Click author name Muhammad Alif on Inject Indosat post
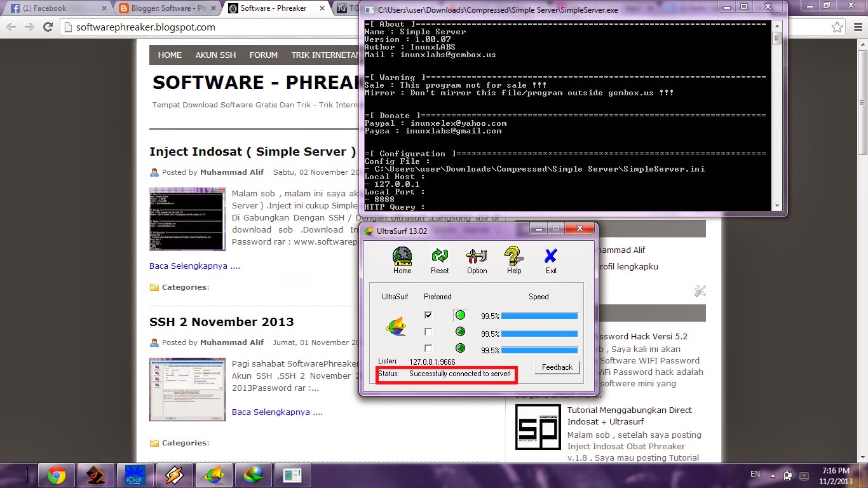868x488 pixels. click(x=232, y=172)
